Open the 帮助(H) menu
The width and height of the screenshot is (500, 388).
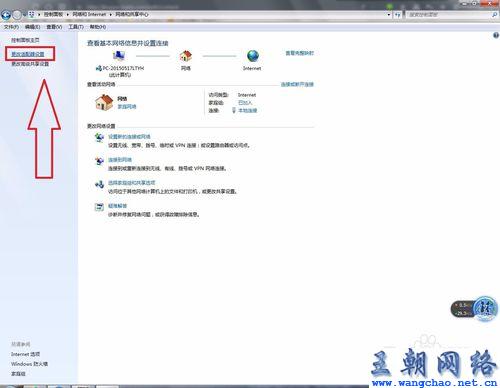[98, 27]
